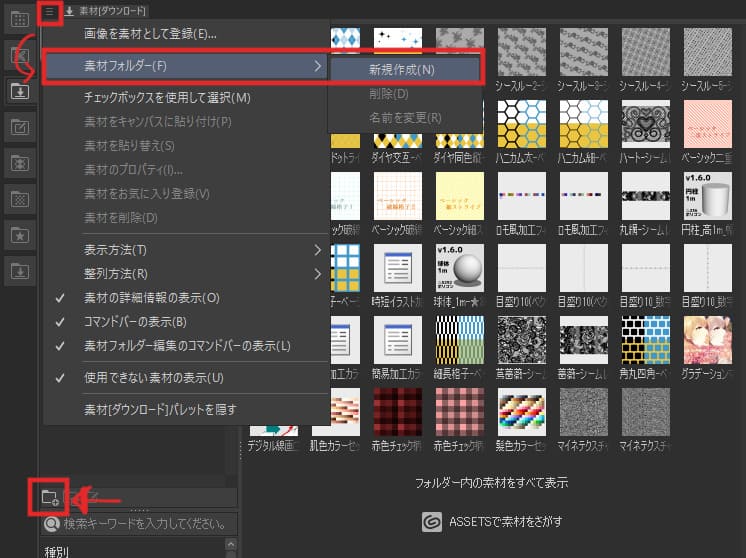Select the デジタル線画 material thumbnail
The height and width of the screenshot is (558, 746).
(x=274, y=431)
